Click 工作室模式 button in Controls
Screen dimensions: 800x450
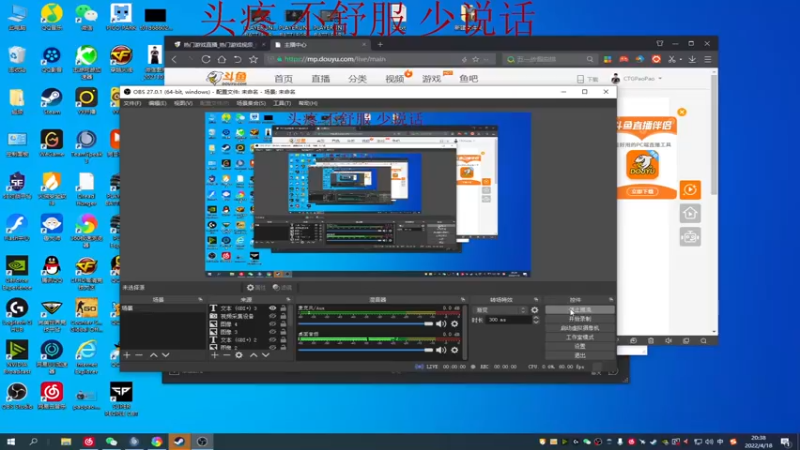point(580,337)
